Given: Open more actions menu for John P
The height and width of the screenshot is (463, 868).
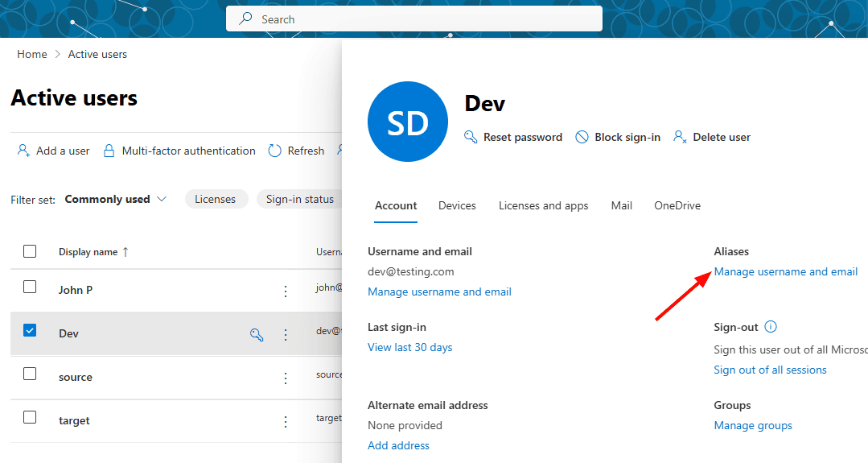Looking at the screenshot, I should tap(286, 291).
